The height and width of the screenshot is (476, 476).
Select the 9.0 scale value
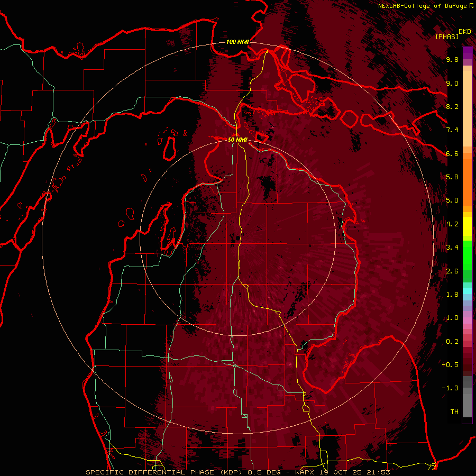(x=452, y=83)
